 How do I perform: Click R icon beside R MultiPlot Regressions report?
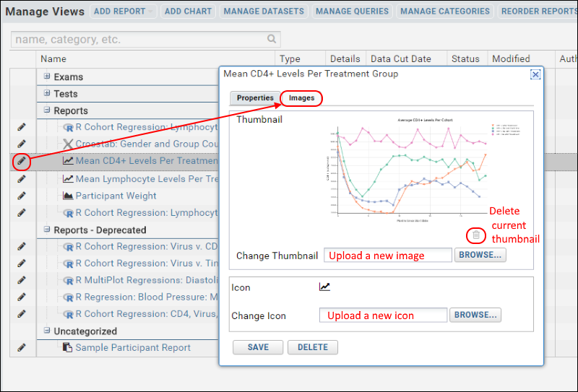click(68, 280)
